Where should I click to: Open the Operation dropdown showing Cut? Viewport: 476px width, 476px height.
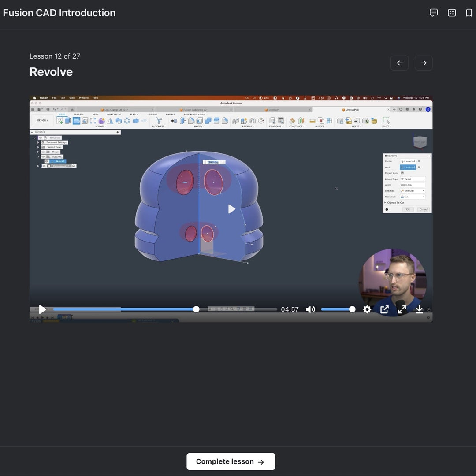[413, 197]
